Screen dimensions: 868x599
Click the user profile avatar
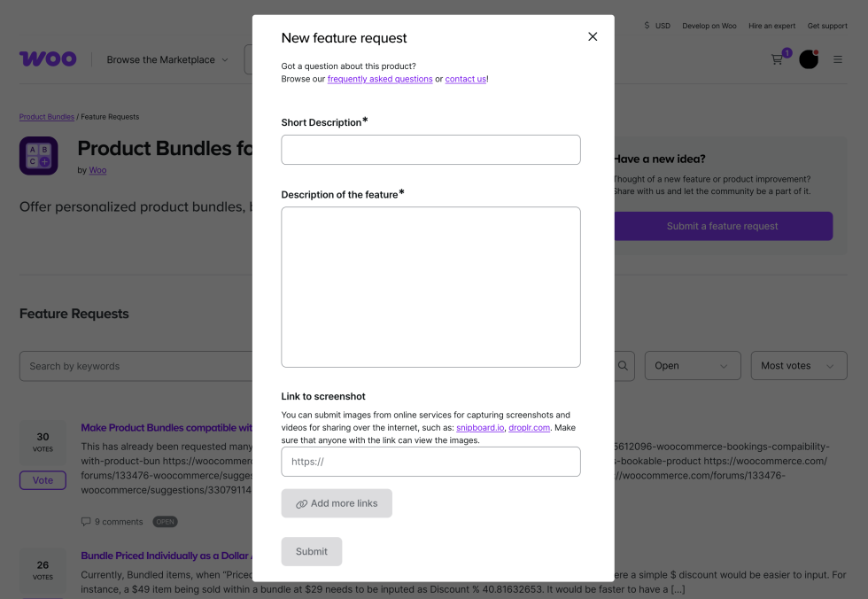(x=808, y=59)
